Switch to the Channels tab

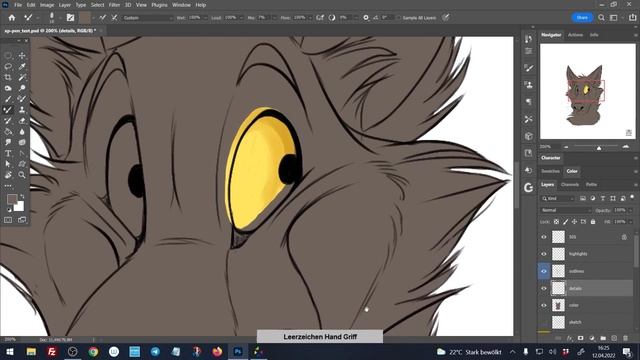pyautogui.click(x=570, y=184)
